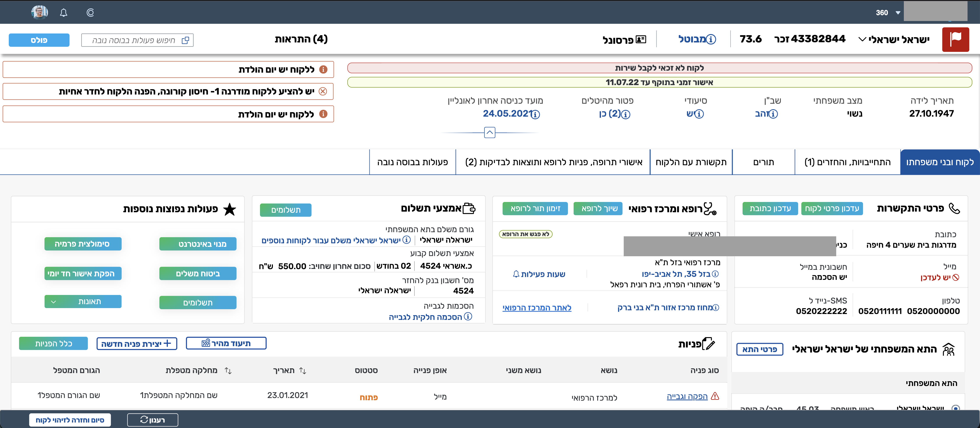Switch to the תקשורת עם הלקוח tab

pos(691,162)
